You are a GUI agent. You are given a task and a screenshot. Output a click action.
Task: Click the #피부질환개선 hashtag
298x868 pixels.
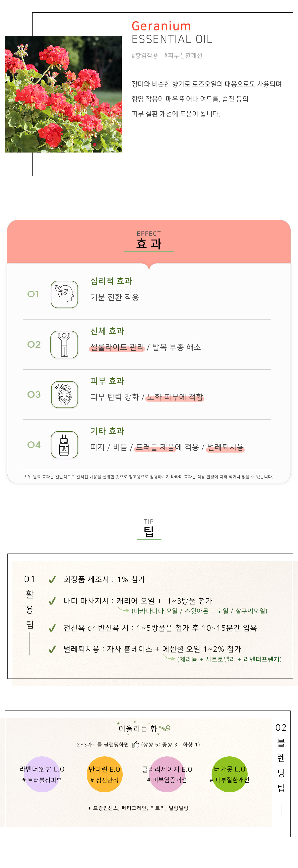pos(183,56)
